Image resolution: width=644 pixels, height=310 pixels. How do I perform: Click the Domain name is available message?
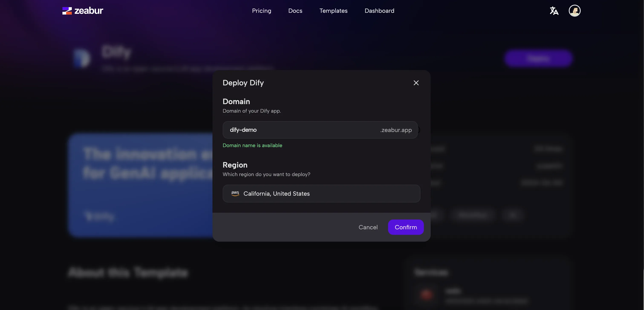point(252,145)
